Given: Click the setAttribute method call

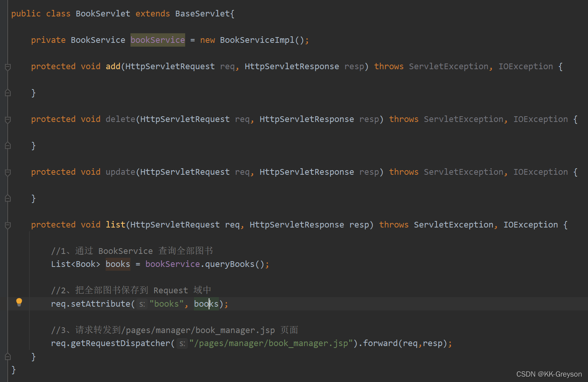Looking at the screenshot, I should coord(101,304).
